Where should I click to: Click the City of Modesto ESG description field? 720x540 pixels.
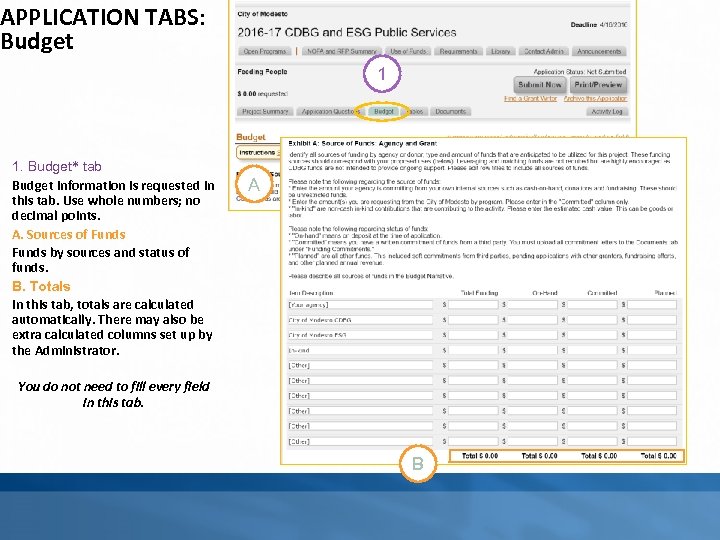click(x=360, y=335)
